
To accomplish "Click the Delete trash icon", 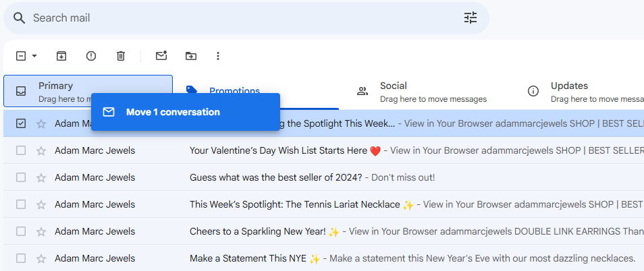I will [121, 56].
